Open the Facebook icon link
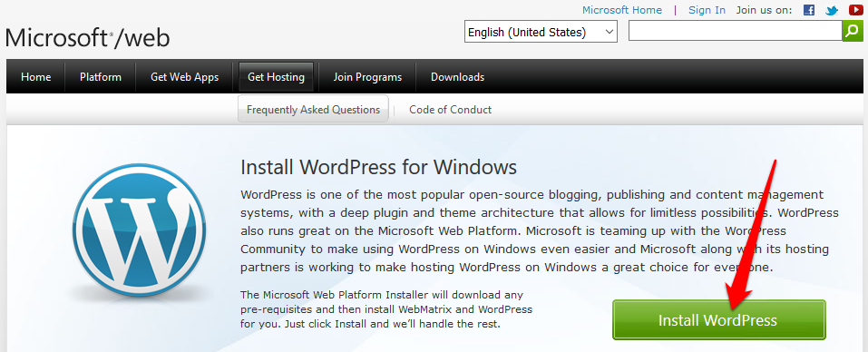The width and height of the screenshot is (868, 352). point(809,10)
